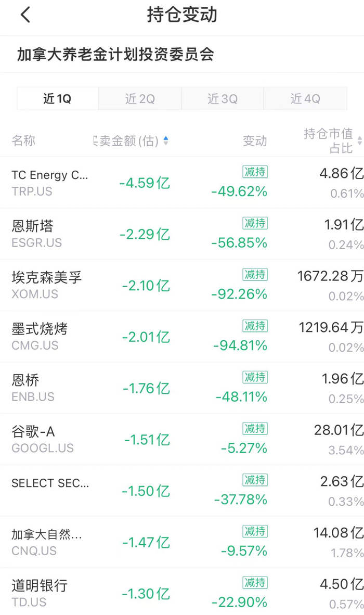The height and width of the screenshot is (615, 364).
Task: Switch to the 近3Q tab
Action: (223, 99)
